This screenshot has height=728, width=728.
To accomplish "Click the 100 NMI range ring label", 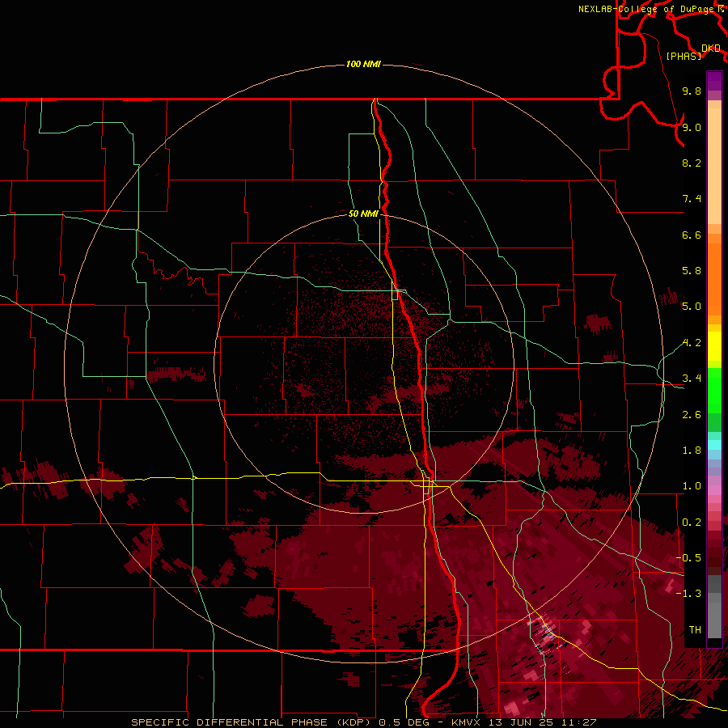I will (363, 64).
